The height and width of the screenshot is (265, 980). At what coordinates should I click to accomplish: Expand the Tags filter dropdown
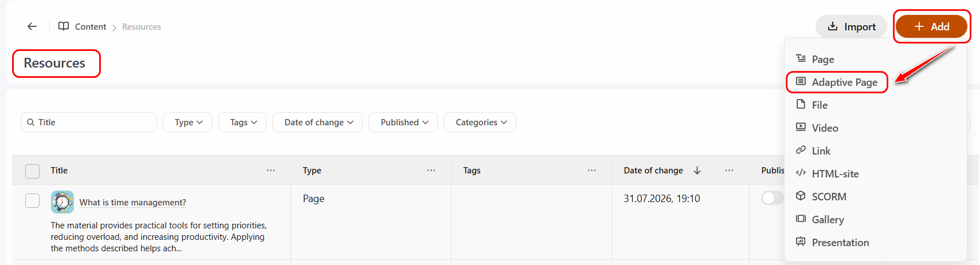click(242, 122)
